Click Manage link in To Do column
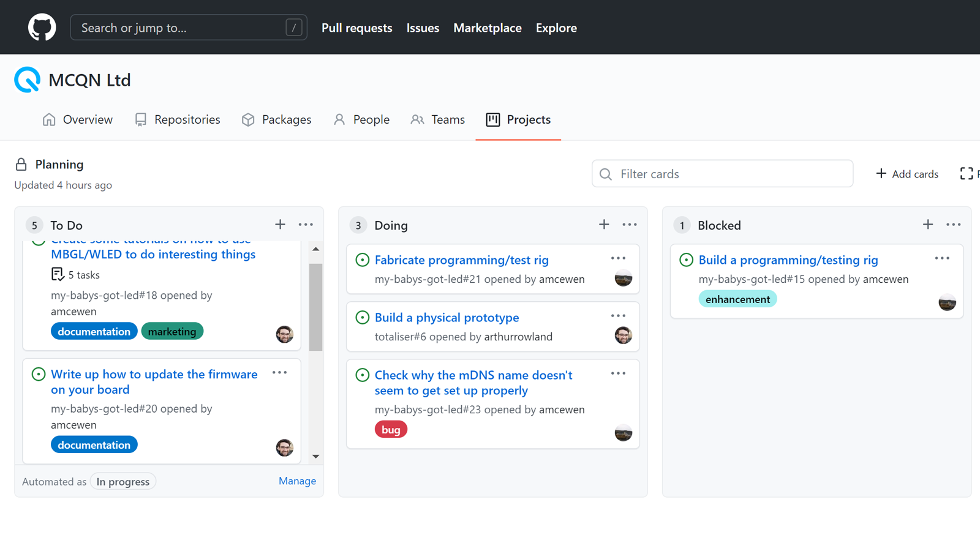980x551 pixels. [297, 481]
